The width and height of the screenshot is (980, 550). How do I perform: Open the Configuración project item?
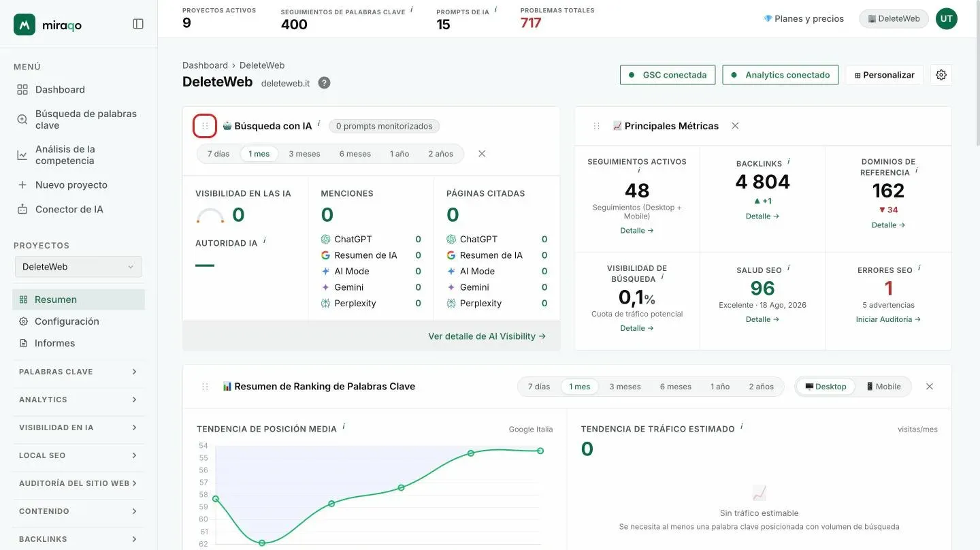[x=78, y=321]
